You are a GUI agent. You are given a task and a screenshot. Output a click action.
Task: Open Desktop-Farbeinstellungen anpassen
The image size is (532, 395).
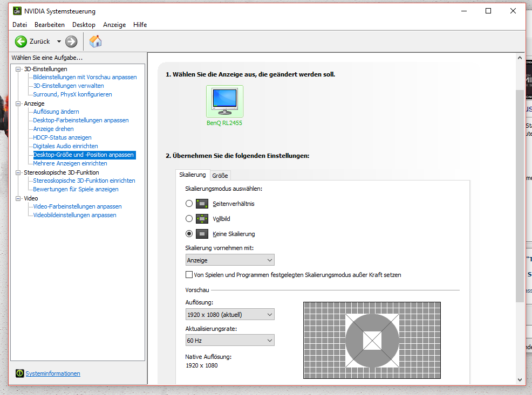[81, 120]
